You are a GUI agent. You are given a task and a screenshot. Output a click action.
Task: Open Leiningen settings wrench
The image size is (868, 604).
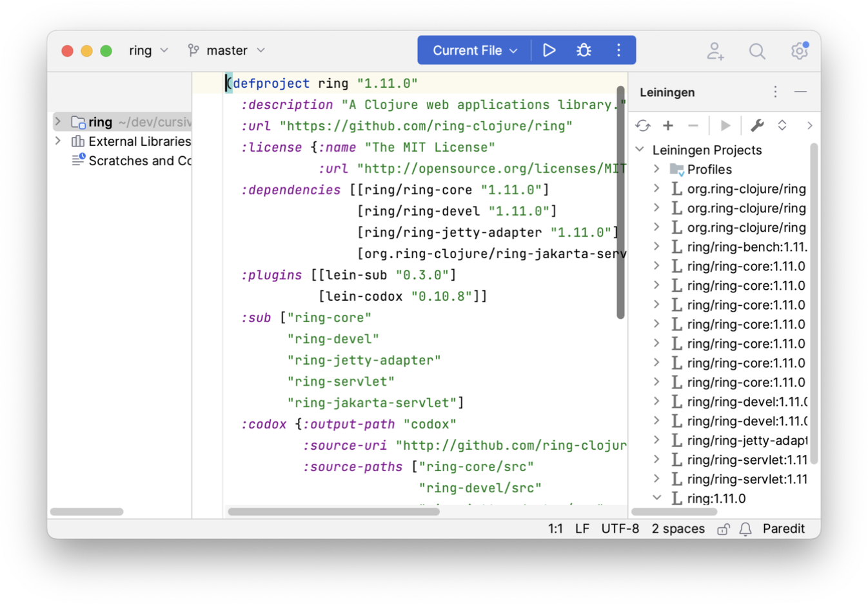pos(757,126)
